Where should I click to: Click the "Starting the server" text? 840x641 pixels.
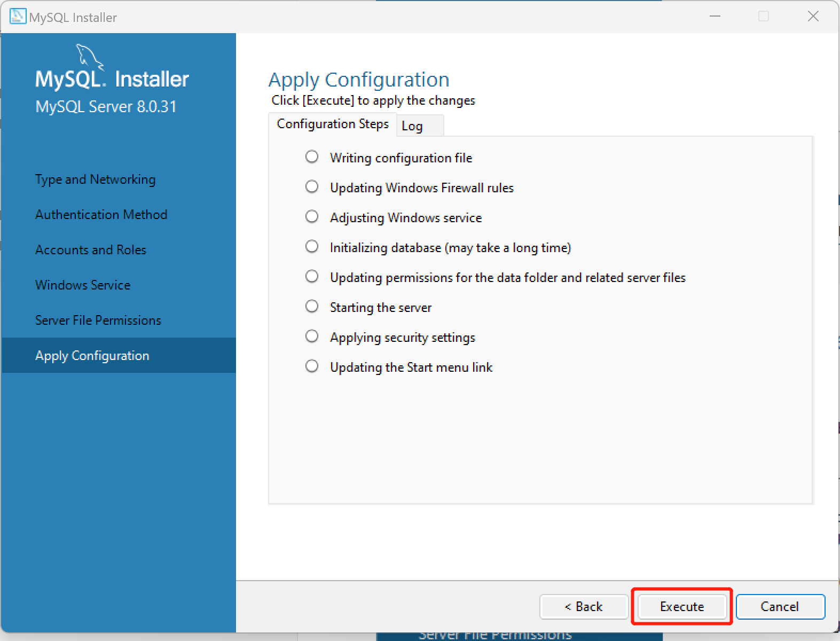coord(381,308)
